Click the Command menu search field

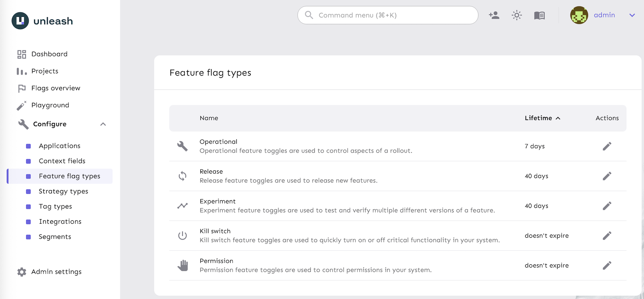388,15
